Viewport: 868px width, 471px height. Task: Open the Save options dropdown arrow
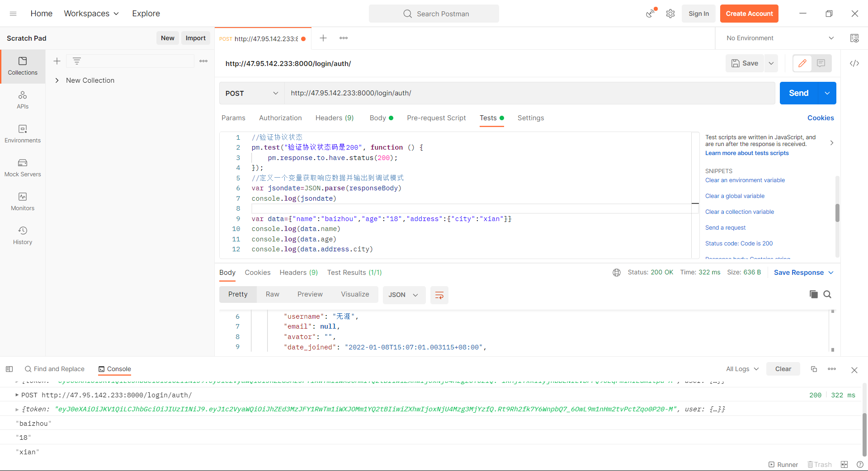point(771,63)
